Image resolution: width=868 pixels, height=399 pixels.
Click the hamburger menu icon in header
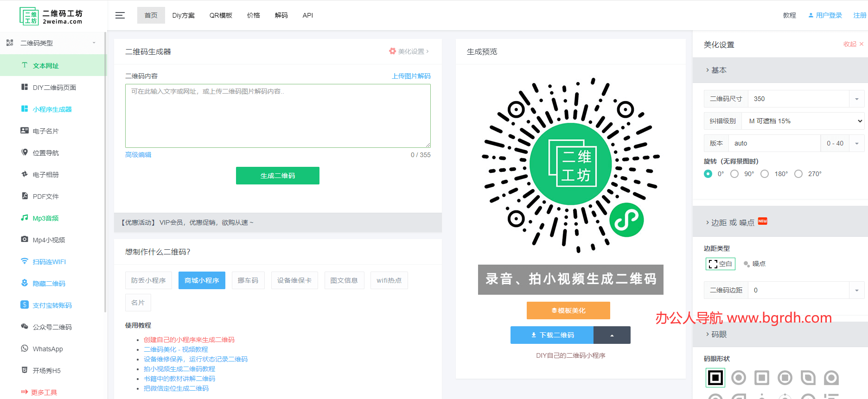coord(120,15)
